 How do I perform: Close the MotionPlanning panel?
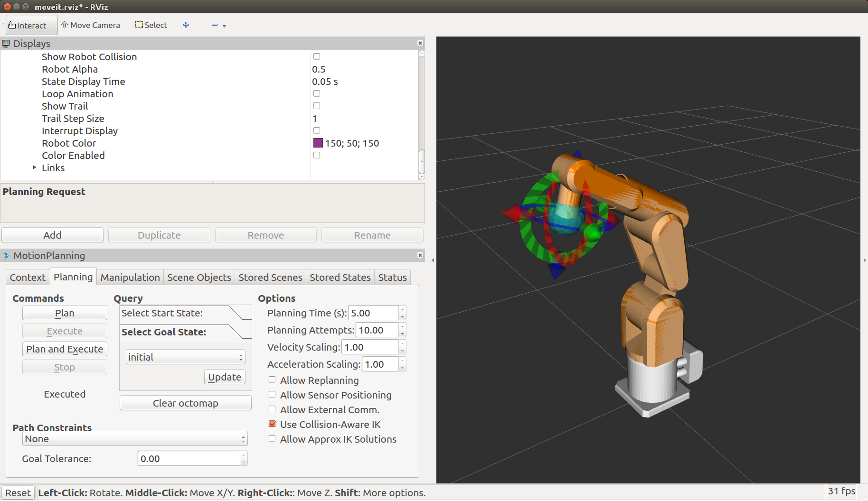(x=420, y=255)
